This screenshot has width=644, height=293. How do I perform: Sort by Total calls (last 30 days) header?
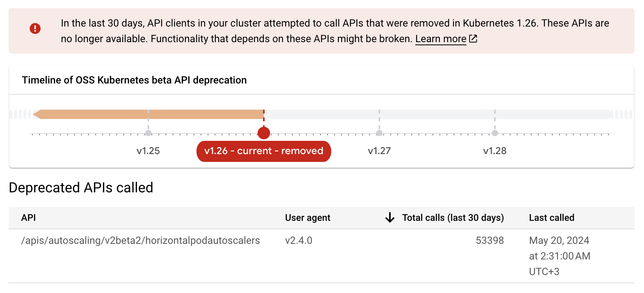tap(453, 218)
